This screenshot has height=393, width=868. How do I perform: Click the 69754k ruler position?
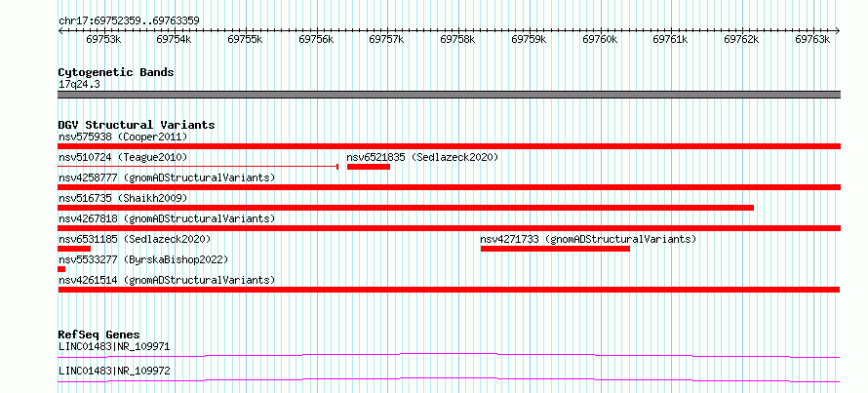(175, 39)
